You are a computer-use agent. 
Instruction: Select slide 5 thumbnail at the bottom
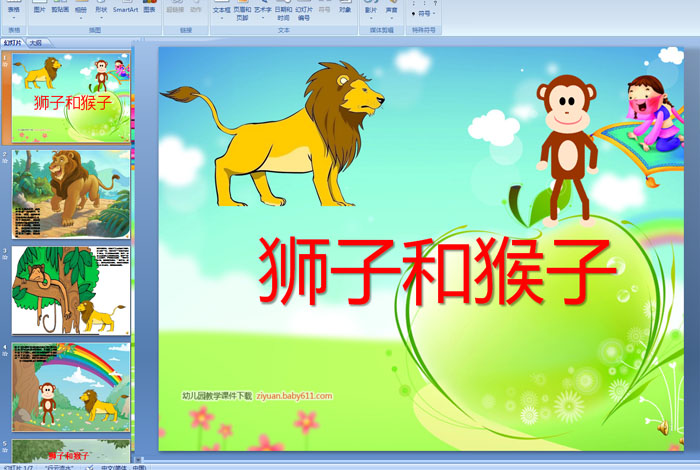point(71,451)
